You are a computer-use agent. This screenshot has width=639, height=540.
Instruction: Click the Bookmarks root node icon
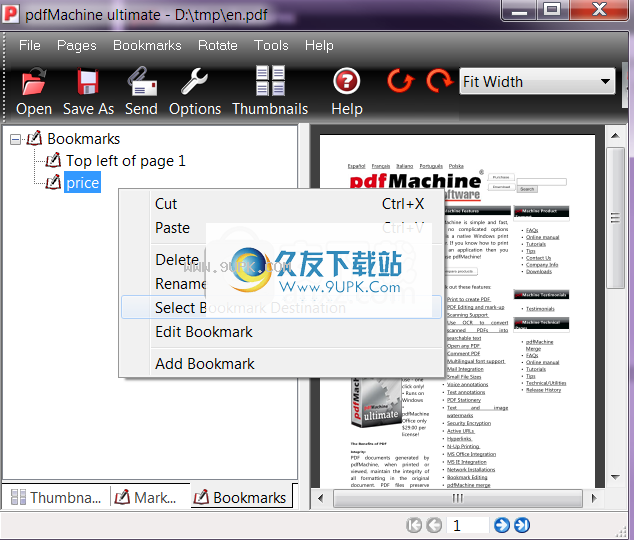34,139
